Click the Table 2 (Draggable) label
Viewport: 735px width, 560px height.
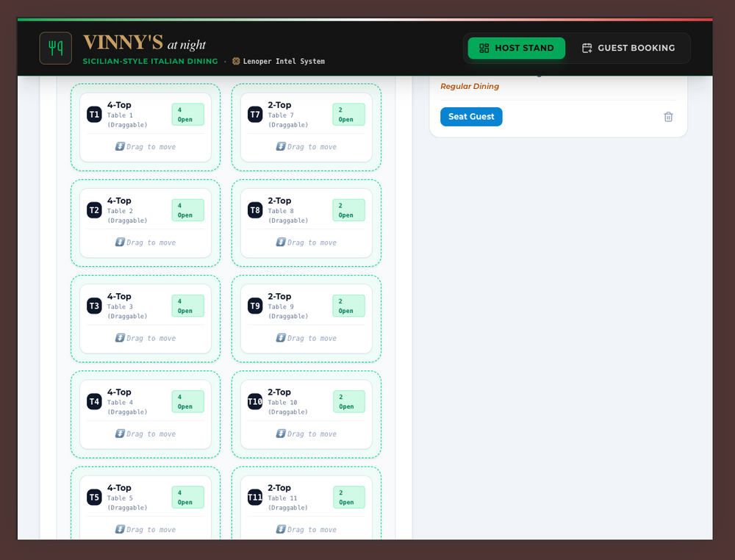[x=127, y=215]
